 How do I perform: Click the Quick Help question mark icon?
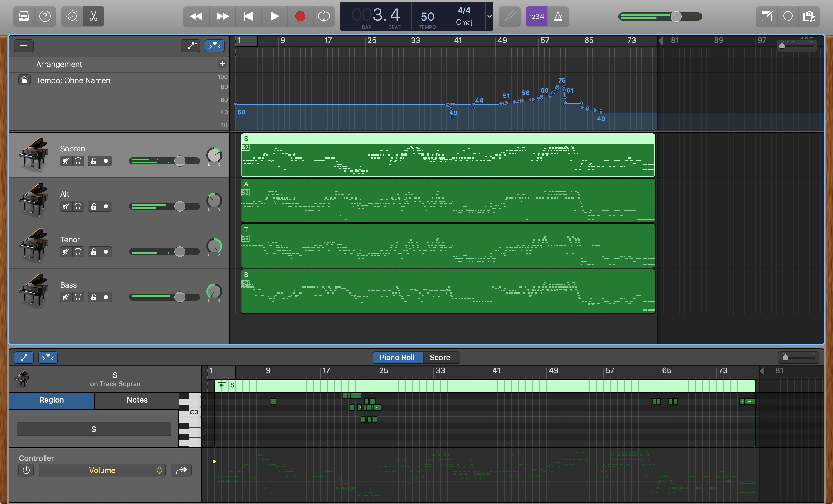coord(45,16)
